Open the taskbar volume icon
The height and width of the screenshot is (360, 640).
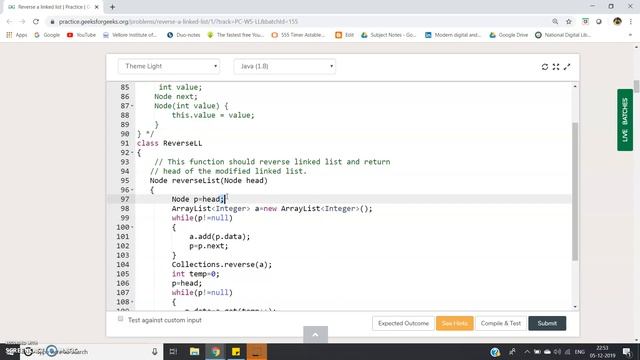(x=557, y=351)
